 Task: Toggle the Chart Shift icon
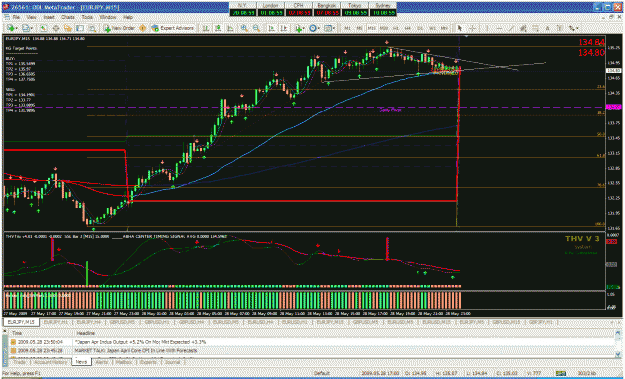283,28
